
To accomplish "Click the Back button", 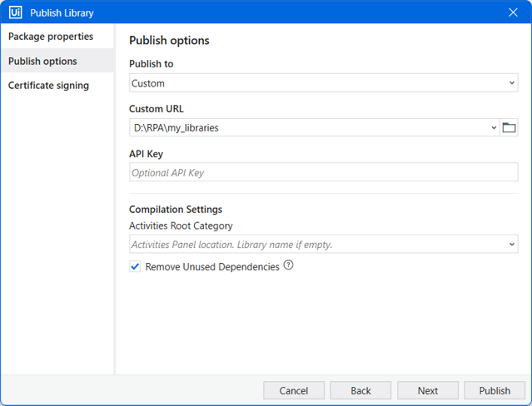I will coord(360,390).
